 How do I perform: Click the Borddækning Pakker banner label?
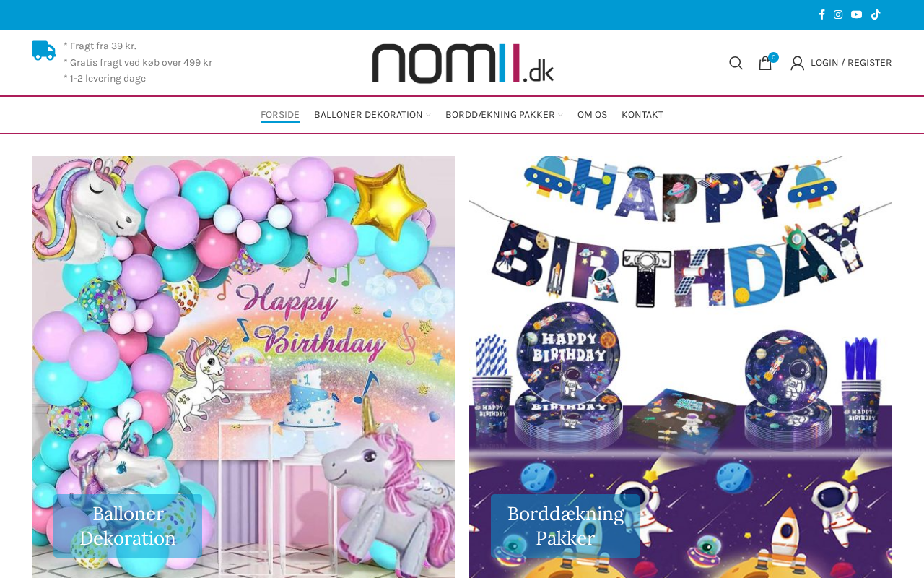pos(565,526)
